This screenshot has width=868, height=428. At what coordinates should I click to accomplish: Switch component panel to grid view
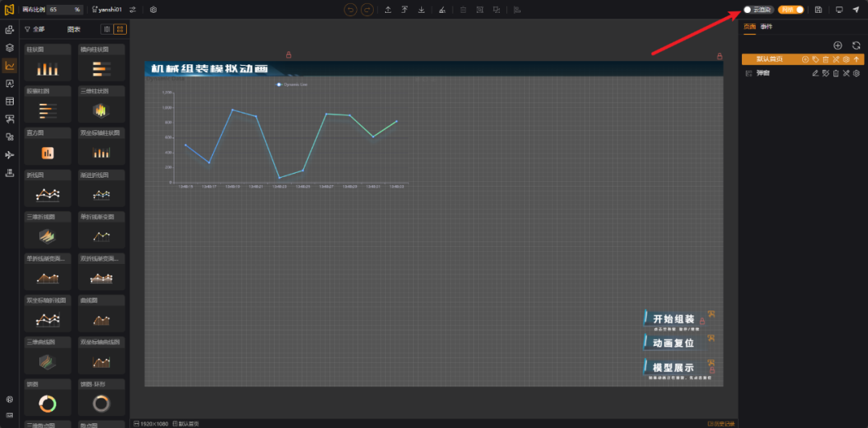coord(120,29)
